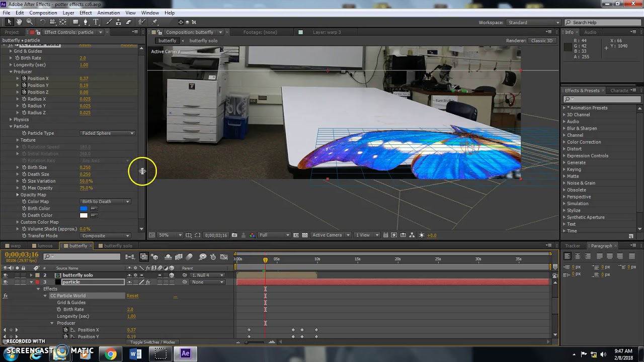
Task: Toggle the Position X stopwatch in Effect Controls
Action: [24, 78]
